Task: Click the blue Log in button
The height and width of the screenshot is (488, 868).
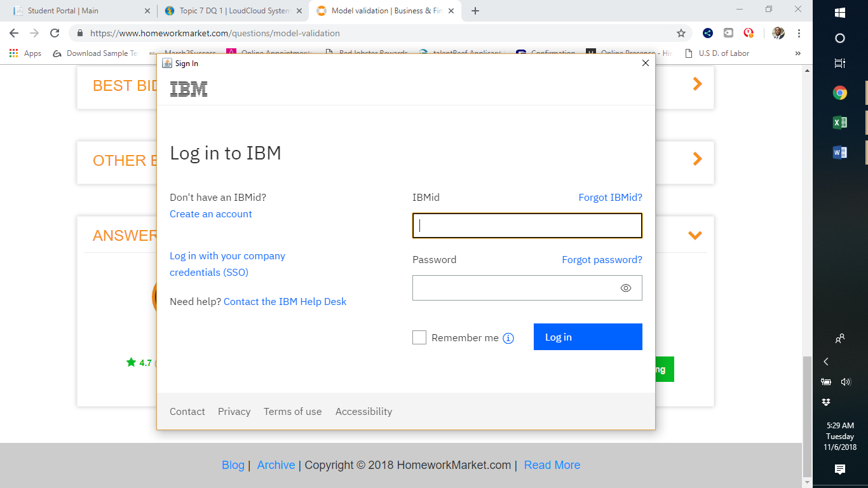Action: pos(588,337)
